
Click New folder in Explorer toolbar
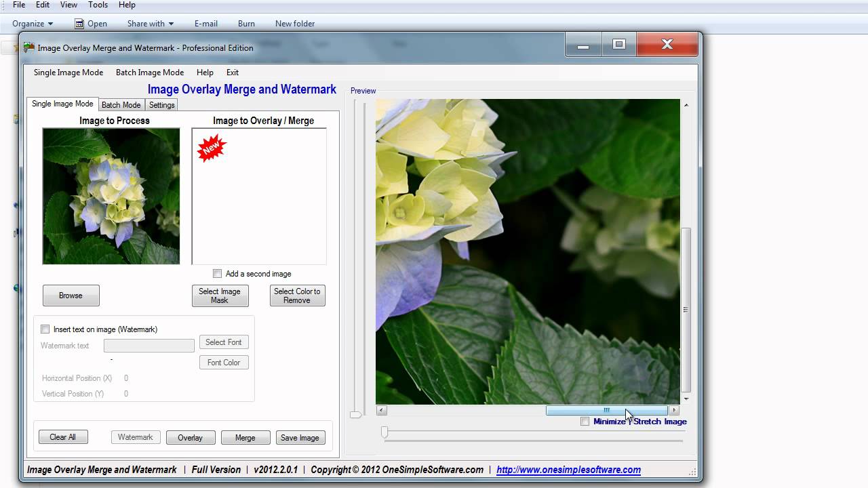tap(295, 24)
